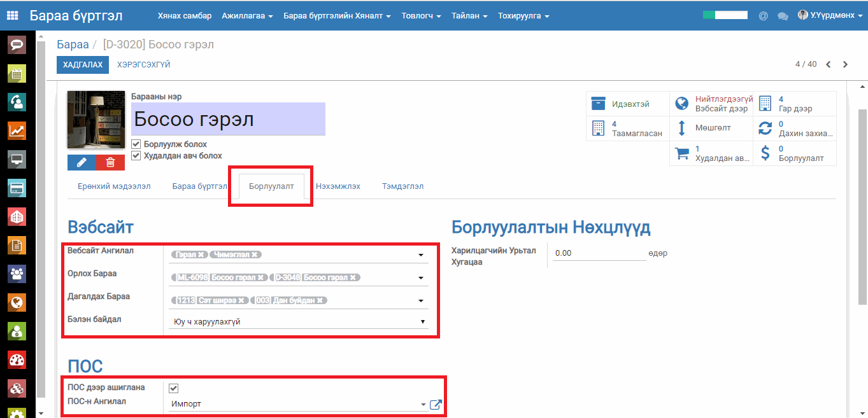Click the ХАДГАЛАХ save button

click(x=83, y=65)
